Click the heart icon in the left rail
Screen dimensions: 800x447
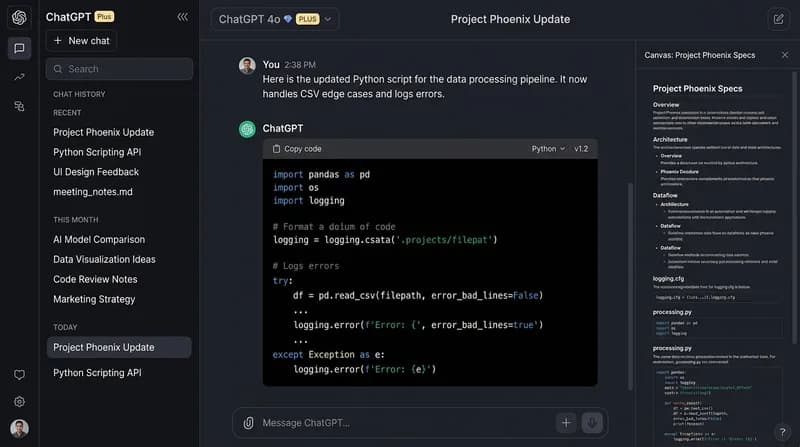click(x=19, y=375)
